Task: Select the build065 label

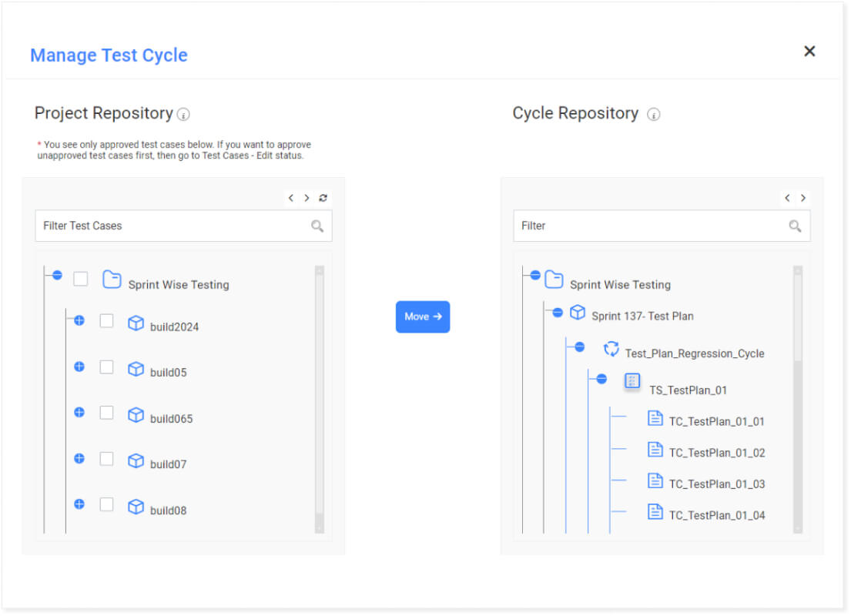Action: (x=172, y=419)
